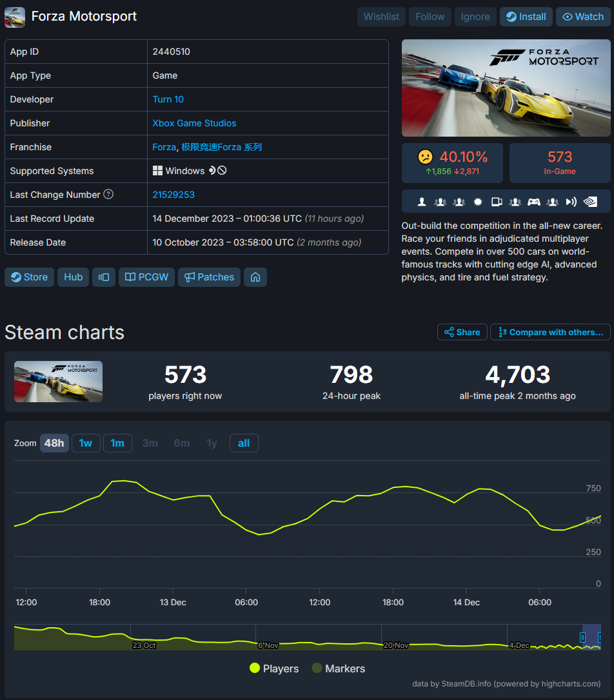Click the '↑1,856' positive reviews count
The width and height of the screenshot is (614, 700).
tap(438, 171)
